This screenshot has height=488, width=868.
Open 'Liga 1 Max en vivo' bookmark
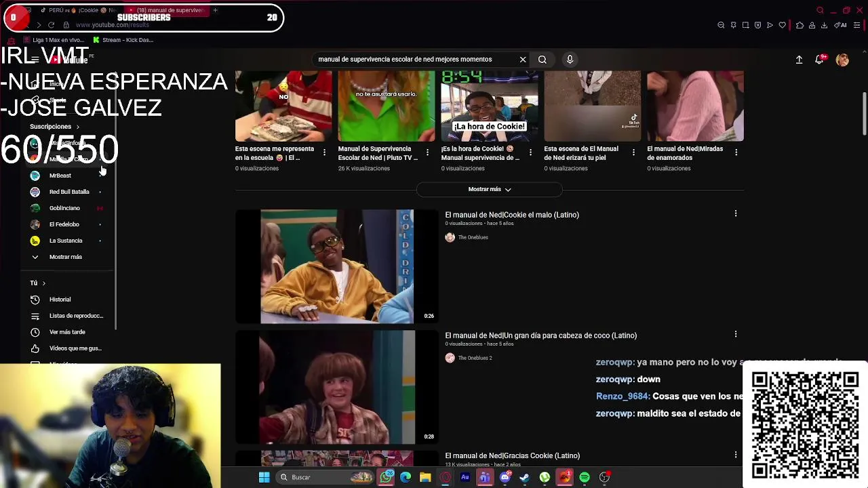click(54, 40)
